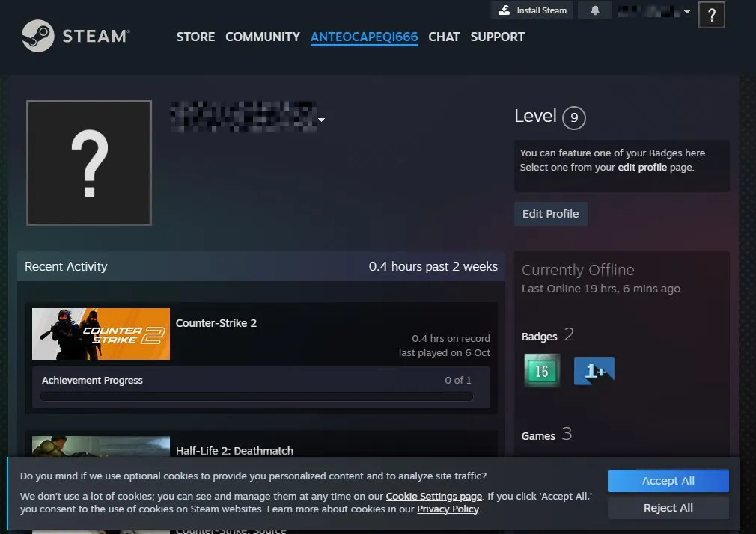
Task: Click the Counter-Strike 2 achievement progress bar
Action: 257,396
